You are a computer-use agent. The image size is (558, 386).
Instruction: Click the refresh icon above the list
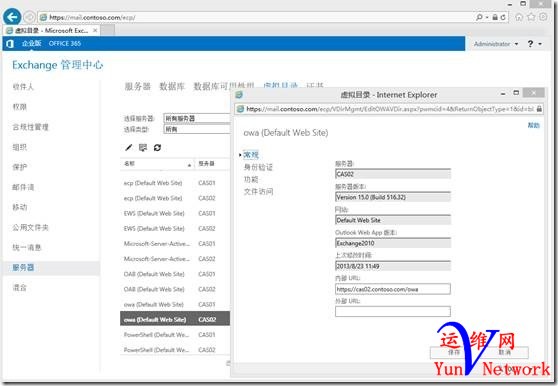coord(157,147)
